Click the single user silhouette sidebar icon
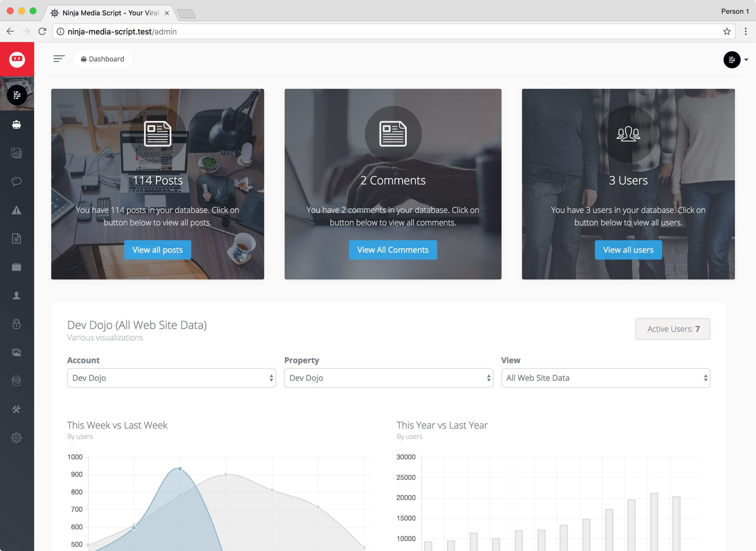Image resolution: width=756 pixels, height=551 pixels. (x=16, y=295)
